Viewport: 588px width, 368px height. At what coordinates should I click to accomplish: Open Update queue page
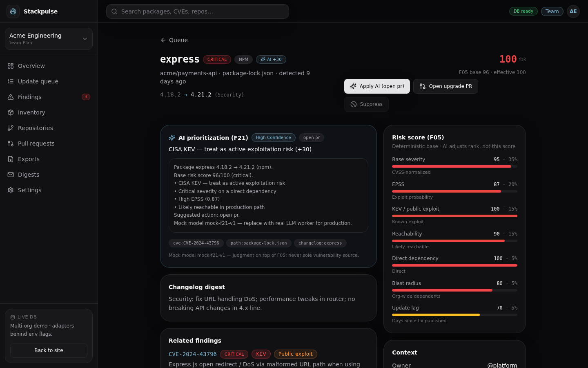point(49,81)
